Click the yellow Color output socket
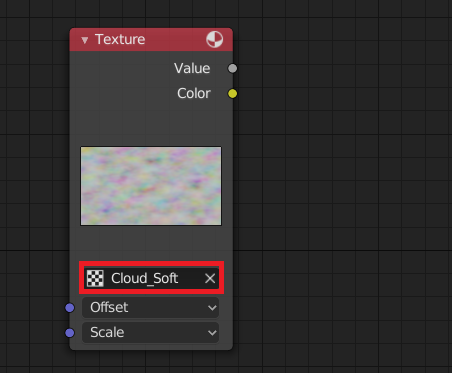 [x=232, y=94]
